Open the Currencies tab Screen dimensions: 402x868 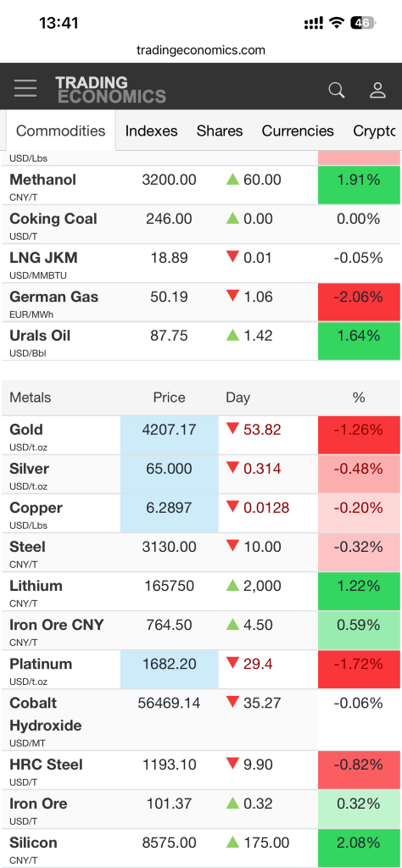pos(298,131)
